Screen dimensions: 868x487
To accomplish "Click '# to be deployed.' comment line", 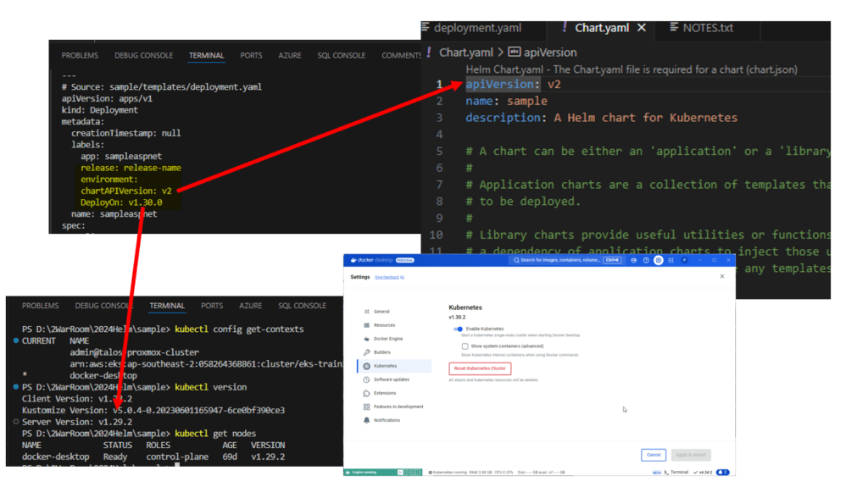I will point(523,202).
